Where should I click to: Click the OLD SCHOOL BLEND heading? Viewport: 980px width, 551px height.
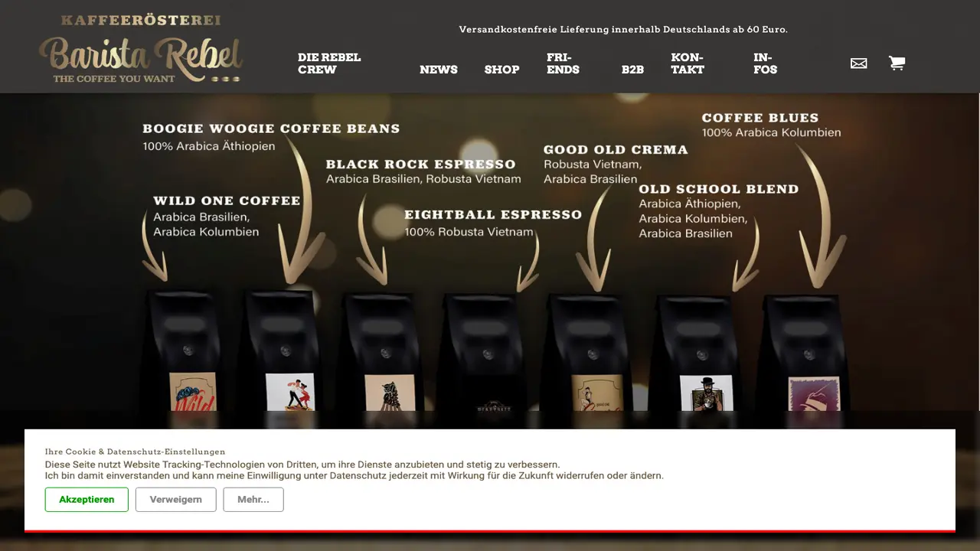[x=719, y=188]
